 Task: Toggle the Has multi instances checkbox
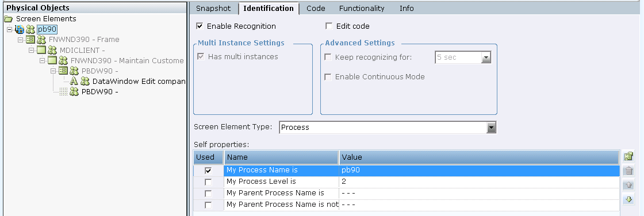pos(201,57)
